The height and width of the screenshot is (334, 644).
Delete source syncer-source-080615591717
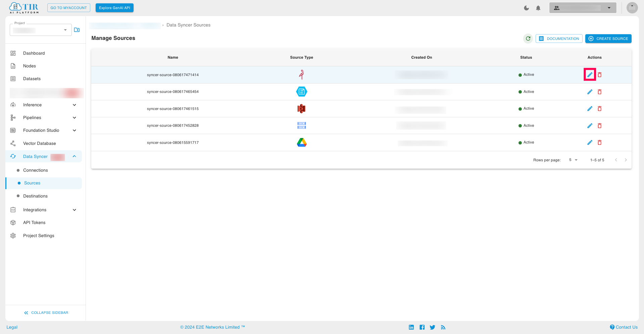click(x=600, y=143)
